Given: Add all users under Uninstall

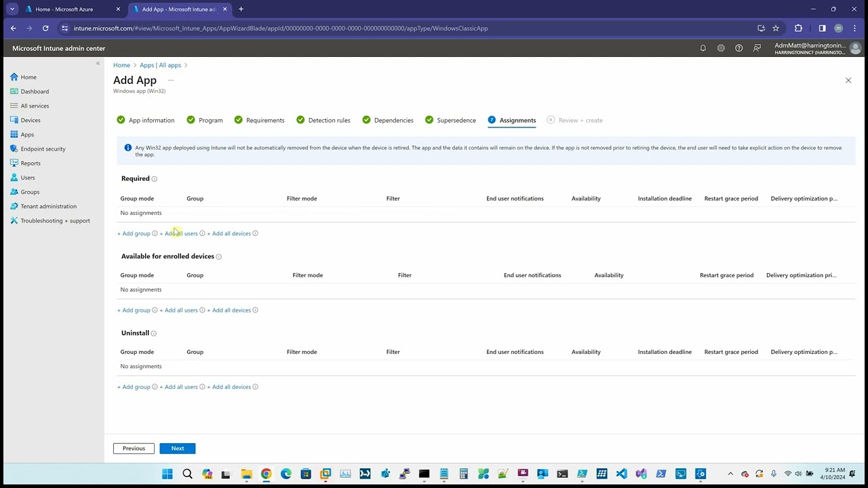Looking at the screenshot, I should (179, 387).
